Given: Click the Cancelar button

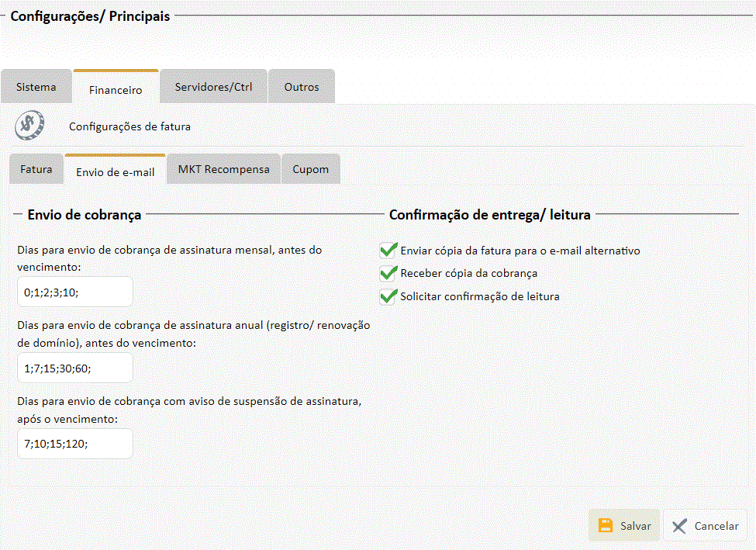Looking at the screenshot, I should 705,526.
